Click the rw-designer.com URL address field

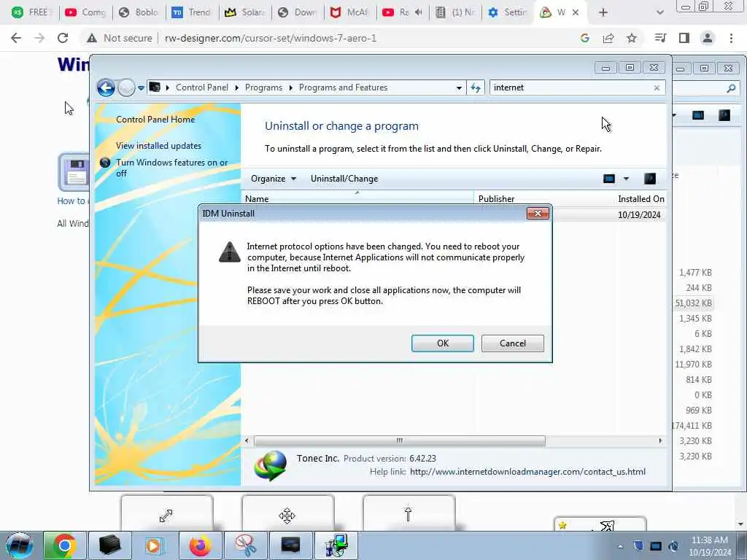pos(270,38)
